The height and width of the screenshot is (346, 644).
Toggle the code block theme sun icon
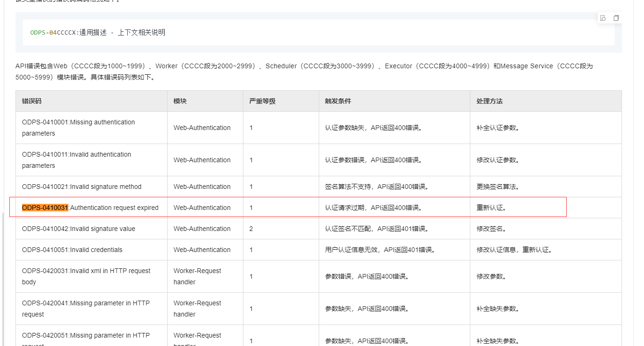[603, 18]
